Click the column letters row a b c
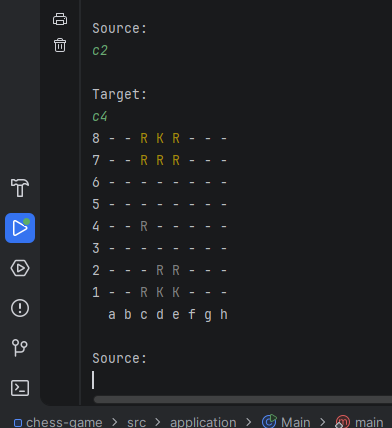 tap(168, 314)
